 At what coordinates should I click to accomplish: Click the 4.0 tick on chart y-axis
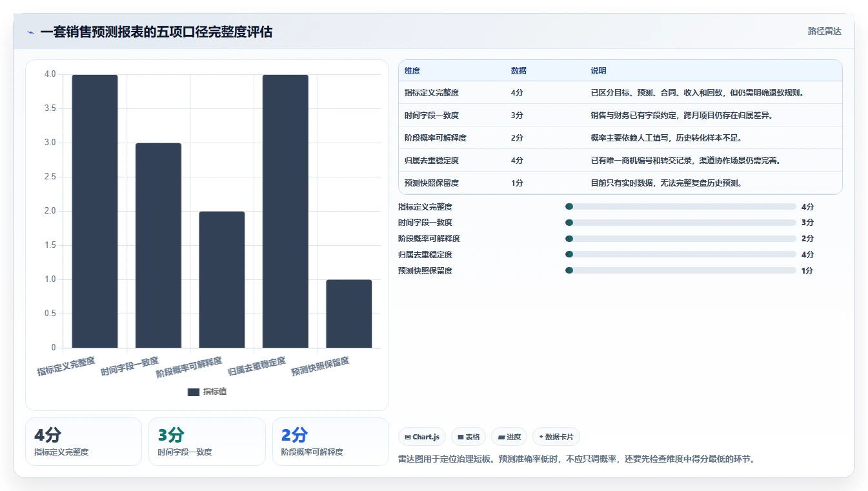50,74
